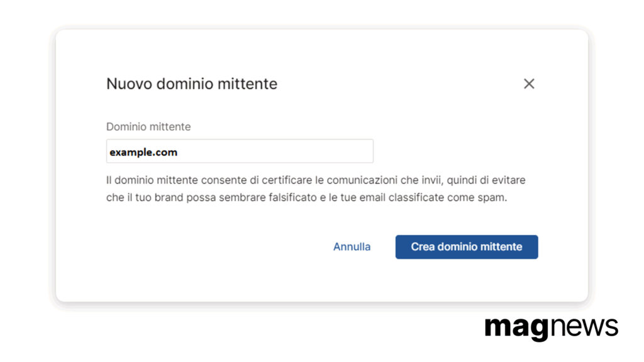Click the Crea dominio mittente button
Image resolution: width=644 pixels, height=362 pixels.
[467, 247]
